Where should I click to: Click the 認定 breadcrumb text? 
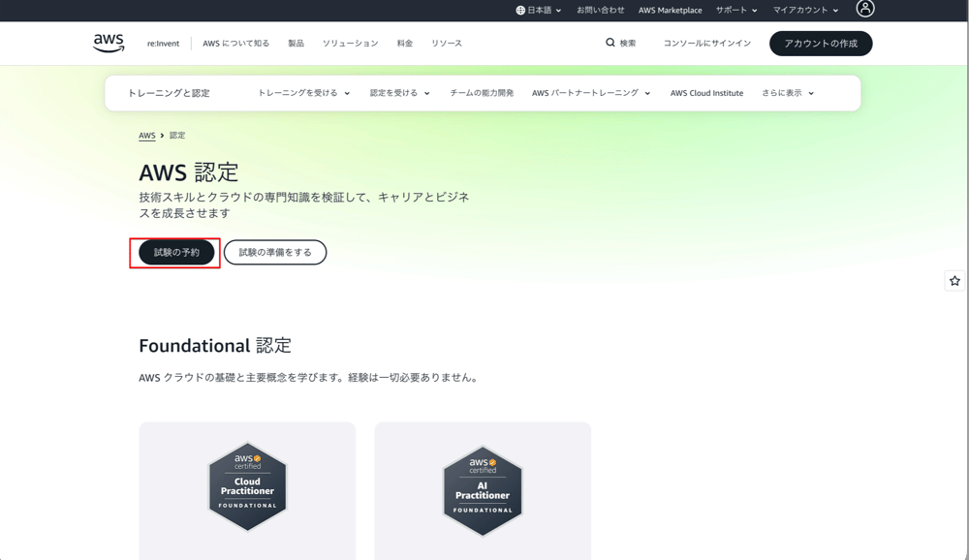[x=177, y=136]
